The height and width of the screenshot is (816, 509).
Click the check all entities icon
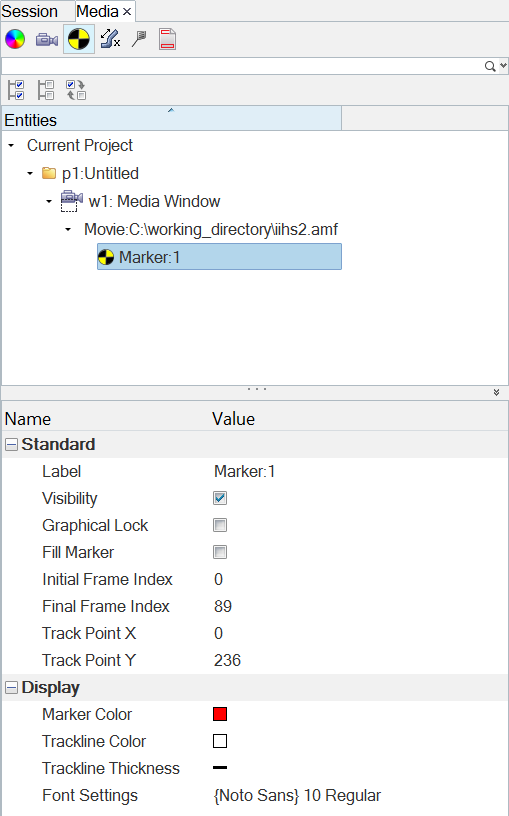pos(16,90)
